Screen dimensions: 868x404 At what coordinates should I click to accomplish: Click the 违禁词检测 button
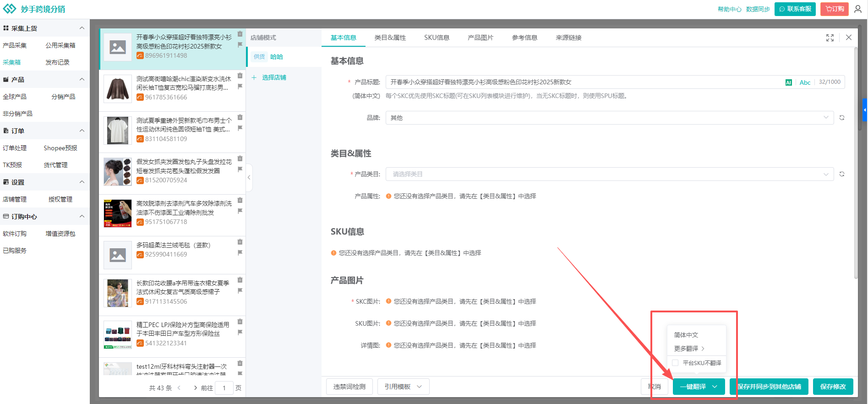tap(349, 387)
